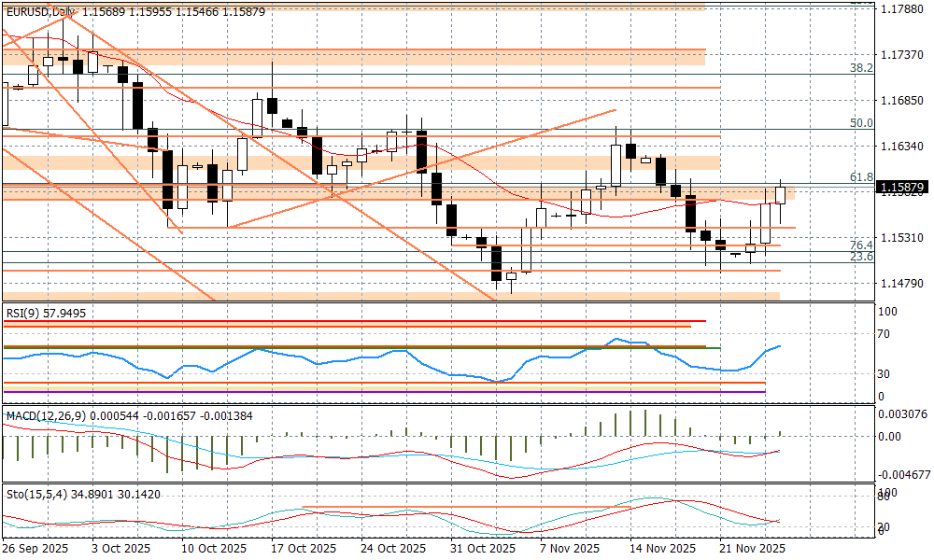Click the EURUSD, Daily chart title
The width and height of the screenshot is (934, 560).
[x=40, y=11]
